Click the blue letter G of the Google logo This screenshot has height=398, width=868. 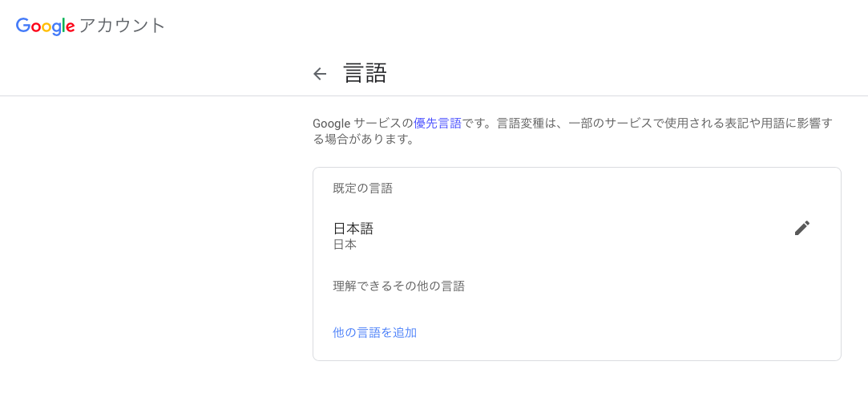coord(22,26)
